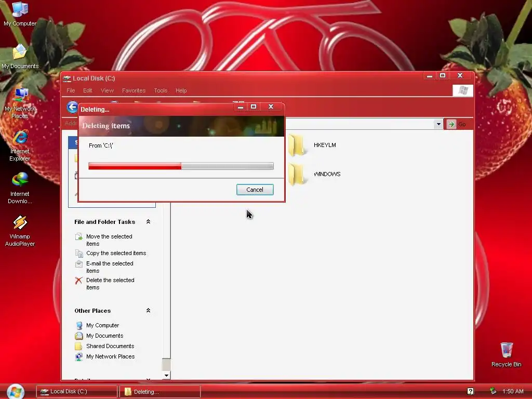Image resolution: width=532 pixels, height=399 pixels.
Task: Switch to Deleting... taskbar button
Action: 160,392
